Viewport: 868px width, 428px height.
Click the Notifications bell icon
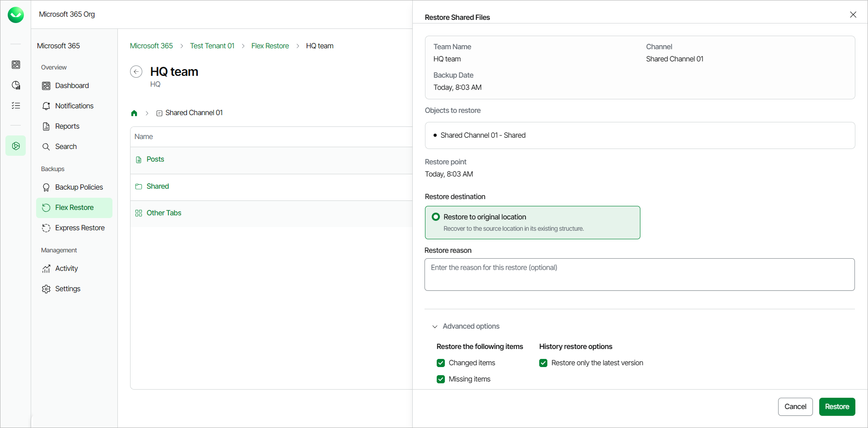coord(46,106)
